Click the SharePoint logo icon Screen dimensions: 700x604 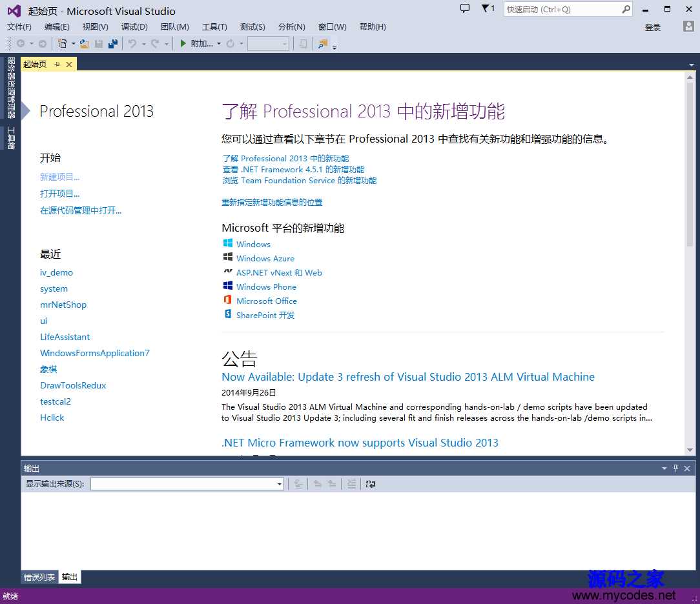point(228,314)
